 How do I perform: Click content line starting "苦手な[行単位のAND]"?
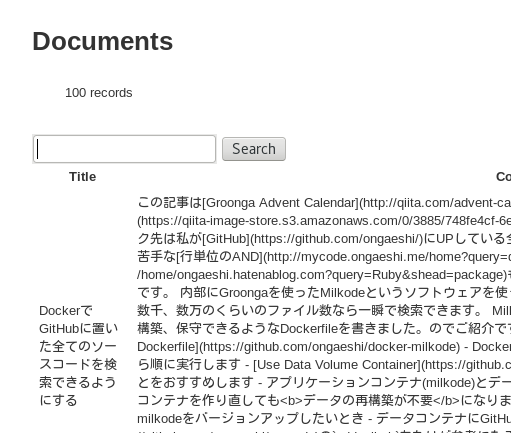coord(324,257)
